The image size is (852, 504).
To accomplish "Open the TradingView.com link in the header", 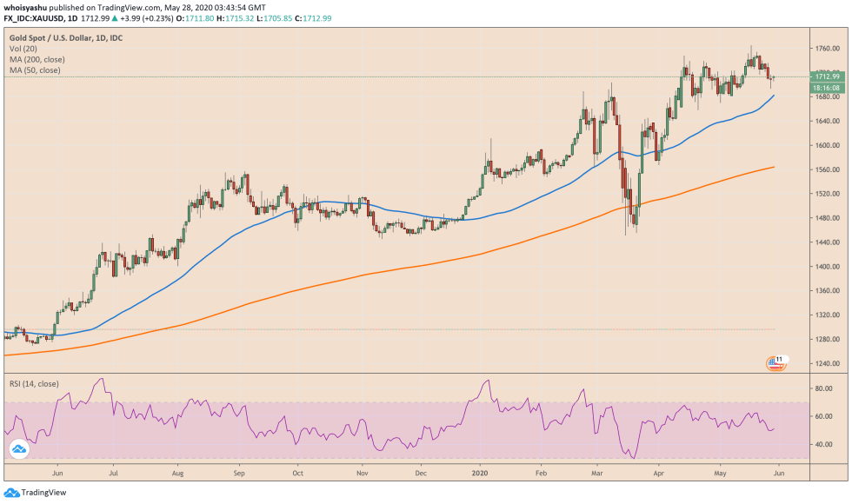I will tap(129, 7).
